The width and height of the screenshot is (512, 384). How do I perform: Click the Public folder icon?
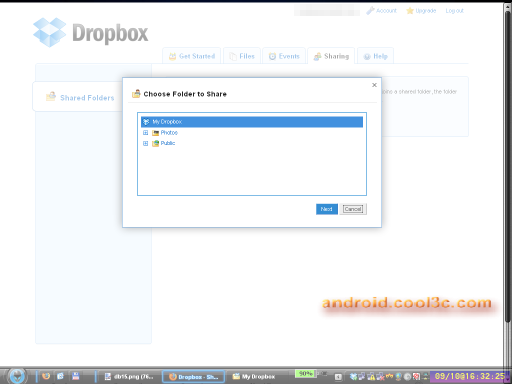click(x=155, y=143)
